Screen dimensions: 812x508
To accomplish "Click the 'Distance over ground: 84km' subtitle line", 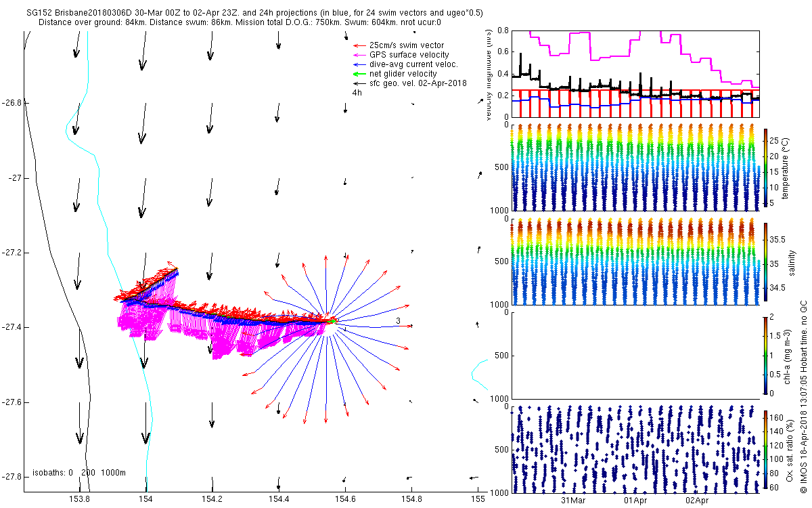I will point(240,22).
